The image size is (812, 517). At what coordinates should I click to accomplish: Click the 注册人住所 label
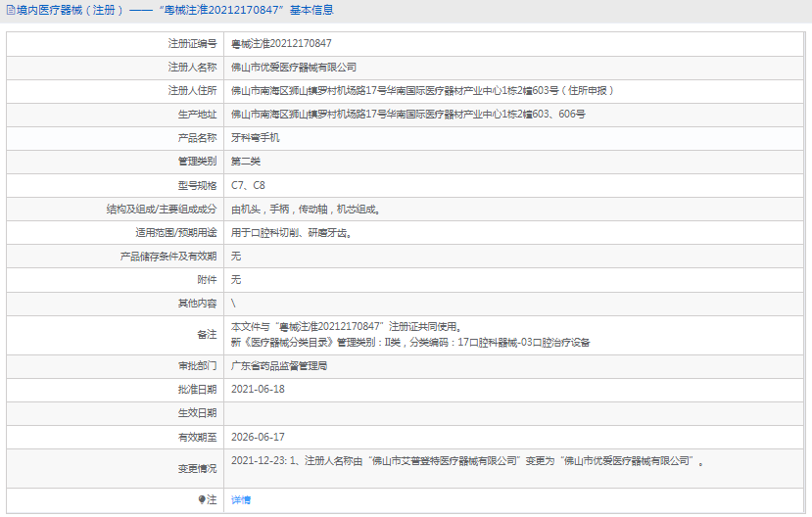pyautogui.click(x=192, y=90)
